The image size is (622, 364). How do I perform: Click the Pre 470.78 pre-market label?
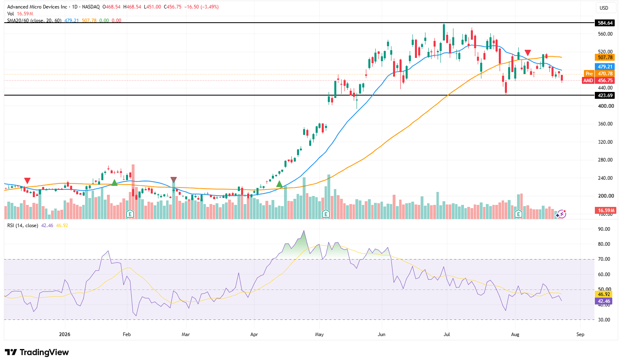point(599,74)
